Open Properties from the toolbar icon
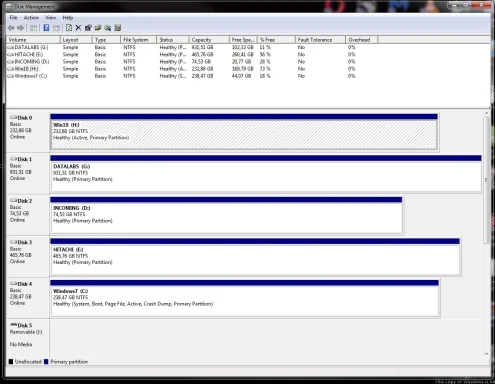 [x=88, y=28]
